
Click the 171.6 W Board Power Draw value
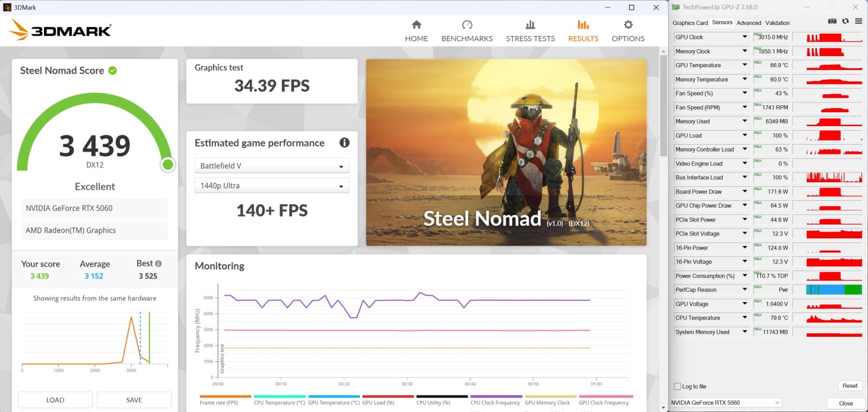776,192
